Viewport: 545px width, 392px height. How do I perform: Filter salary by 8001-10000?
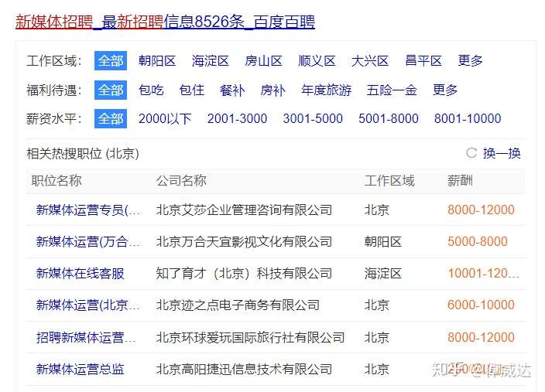(x=468, y=119)
